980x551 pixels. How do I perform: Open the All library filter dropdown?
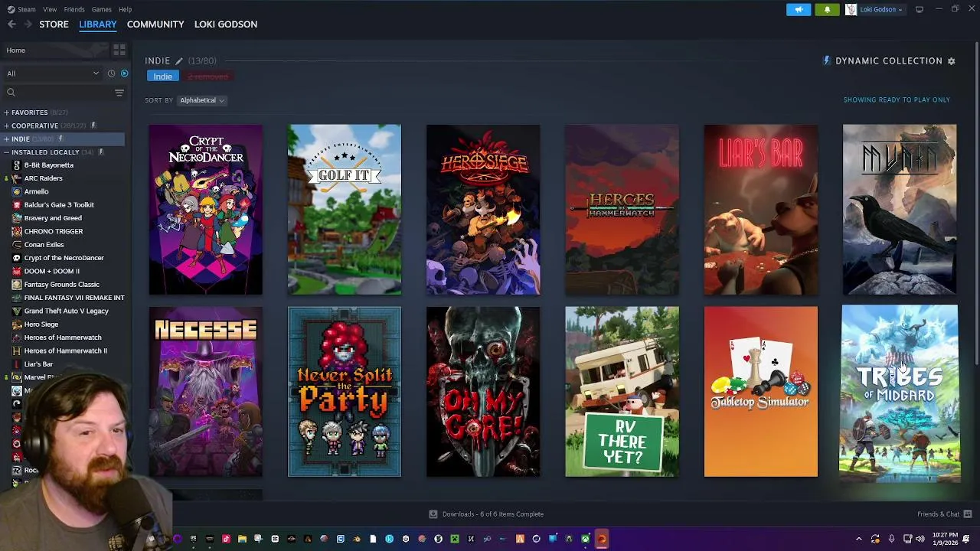52,73
